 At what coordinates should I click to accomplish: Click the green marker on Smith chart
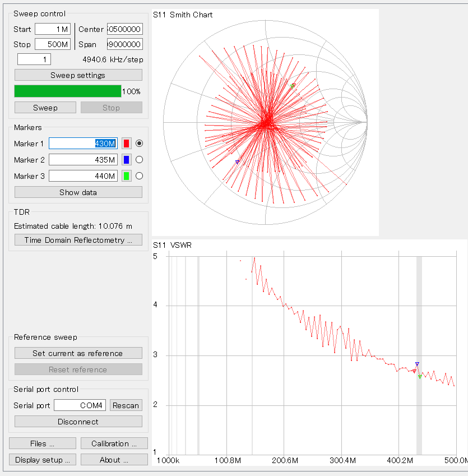pos(293,86)
